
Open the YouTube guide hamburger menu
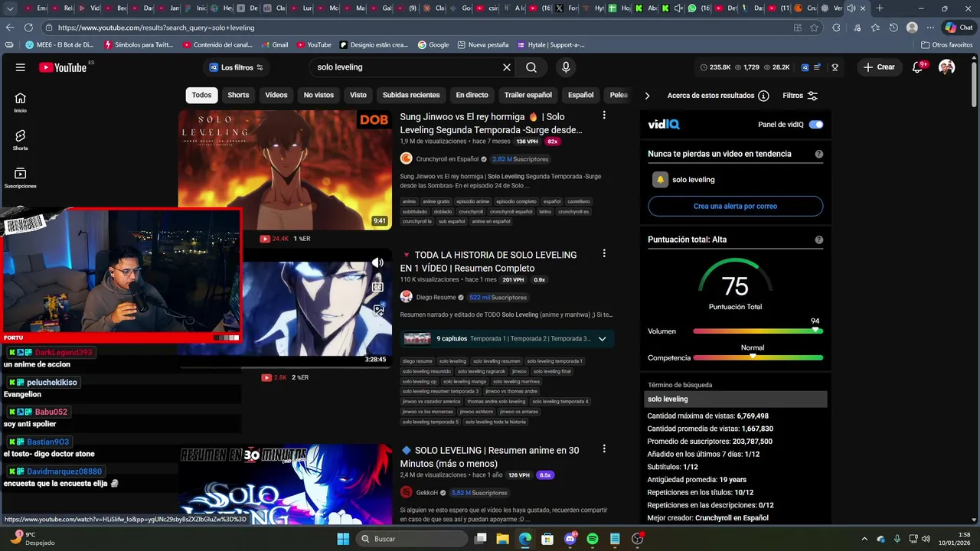pyautogui.click(x=21, y=67)
